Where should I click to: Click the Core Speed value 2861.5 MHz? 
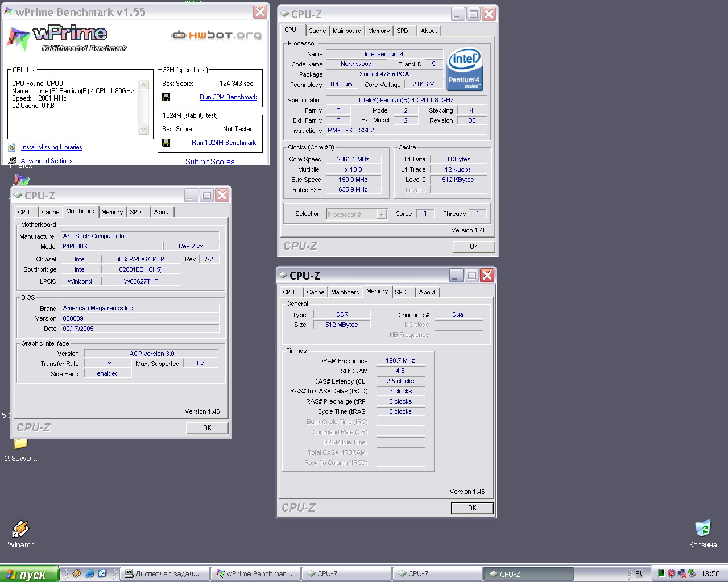pos(353,159)
